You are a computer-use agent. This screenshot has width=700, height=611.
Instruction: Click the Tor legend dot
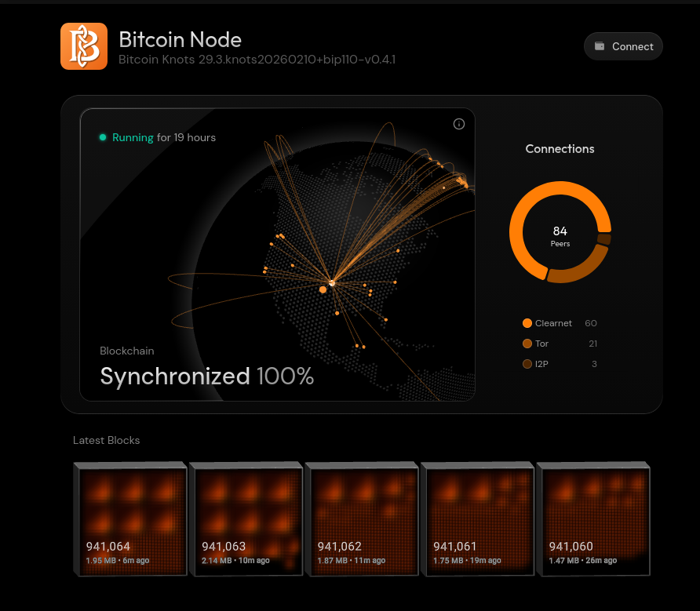[x=527, y=344]
